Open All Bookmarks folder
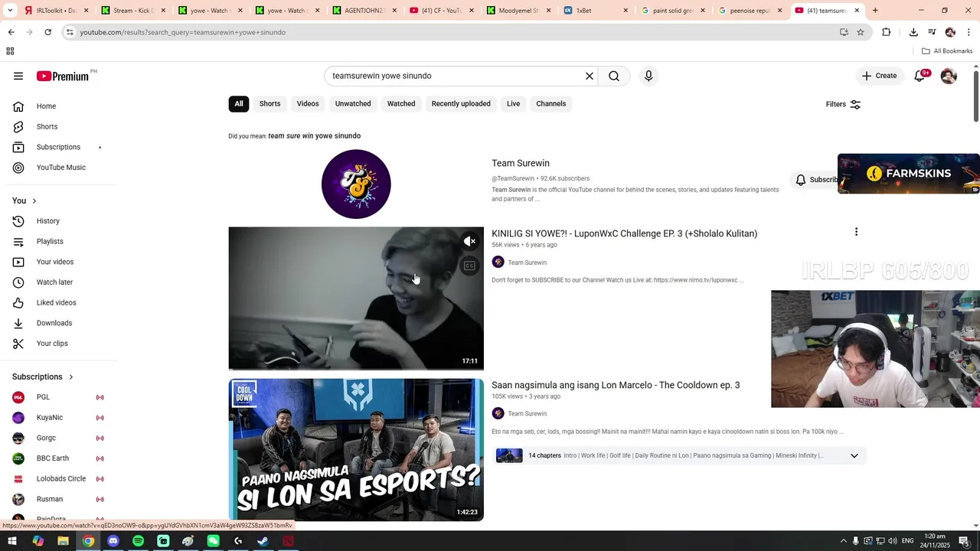 click(x=947, y=51)
